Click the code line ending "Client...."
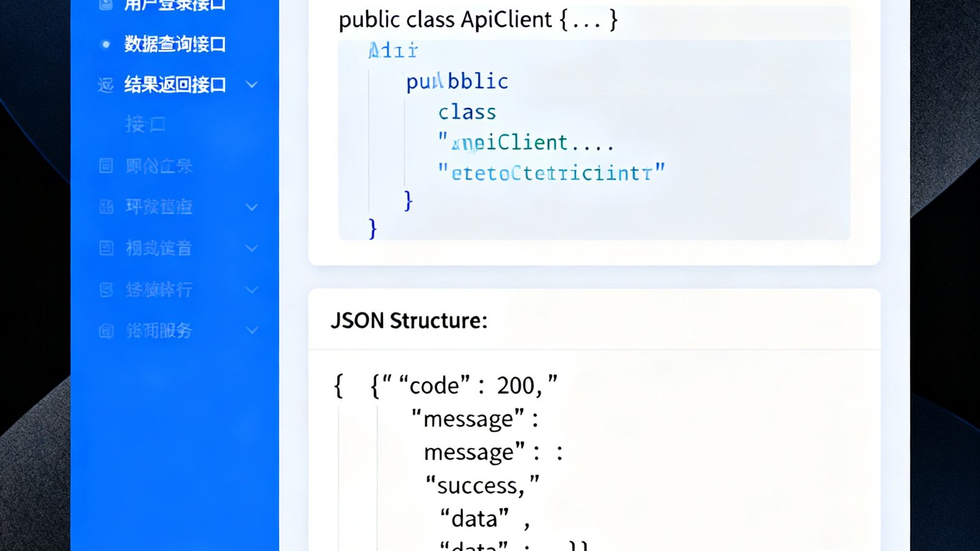Image resolution: width=980 pixels, height=551 pixels. point(526,143)
